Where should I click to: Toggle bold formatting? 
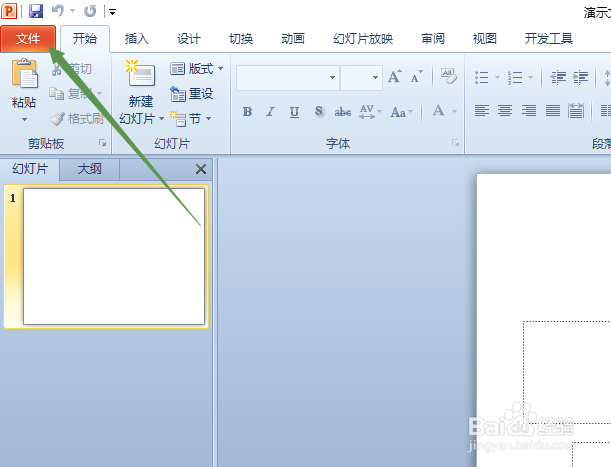coord(247,112)
